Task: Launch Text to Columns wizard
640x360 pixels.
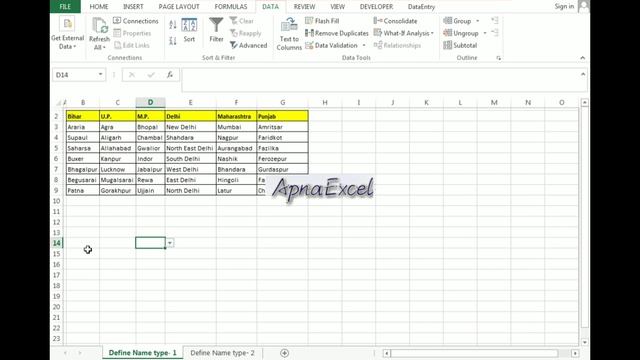Action: [289, 34]
